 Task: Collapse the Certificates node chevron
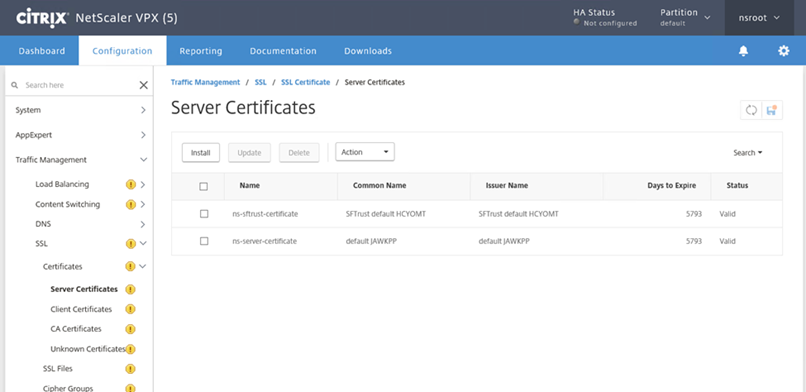pos(143,266)
